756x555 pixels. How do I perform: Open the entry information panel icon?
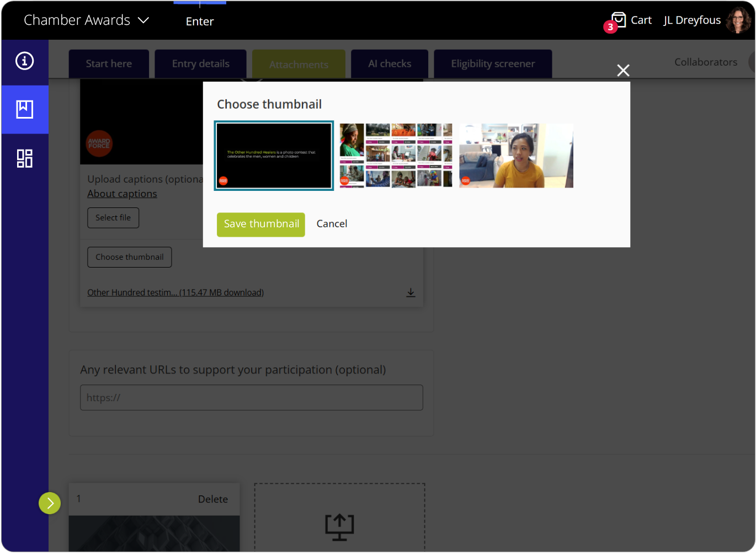click(x=24, y=62)
